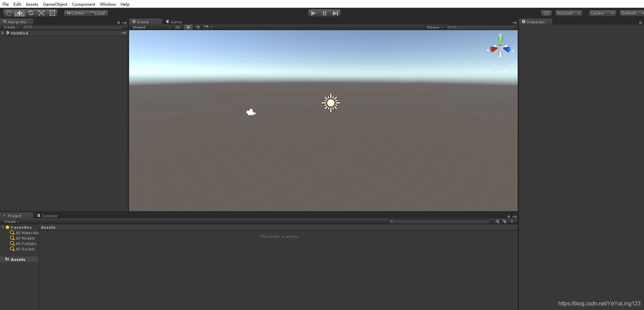Select the Main Camera gizmo
Screen dimensions: 644x310
tap(251, 112)
